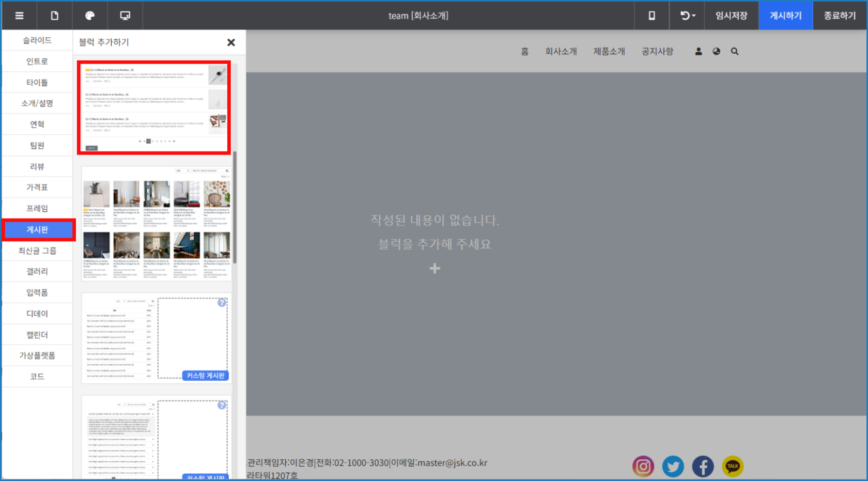Open the hamburger menu in top bar

[x=19, y=15]
